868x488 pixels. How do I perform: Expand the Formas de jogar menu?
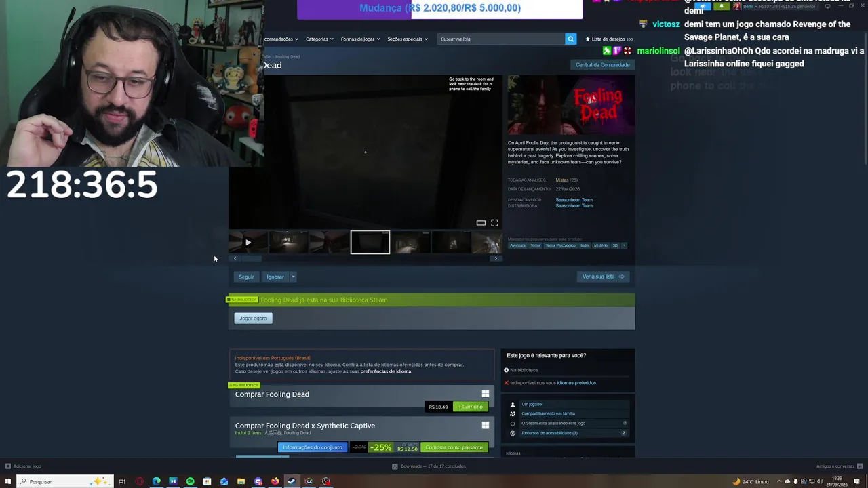tap(360, 39)
